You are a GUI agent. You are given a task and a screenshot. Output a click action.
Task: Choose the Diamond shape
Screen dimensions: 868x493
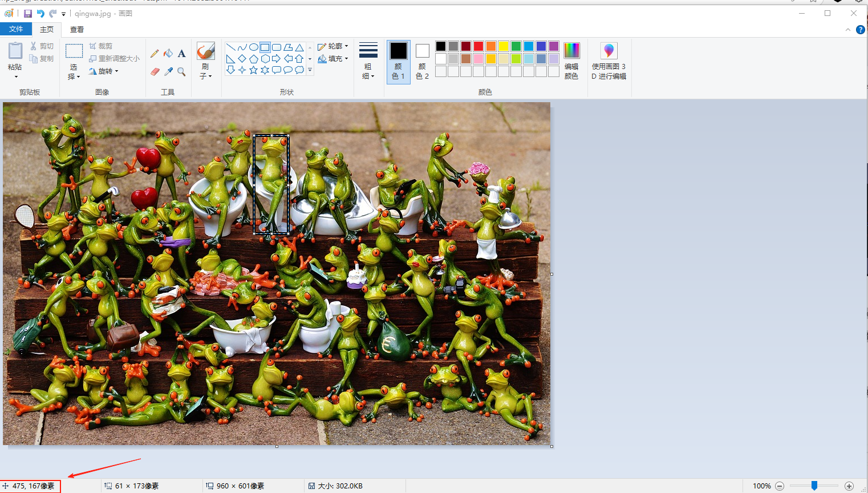(x=242, y=59)
